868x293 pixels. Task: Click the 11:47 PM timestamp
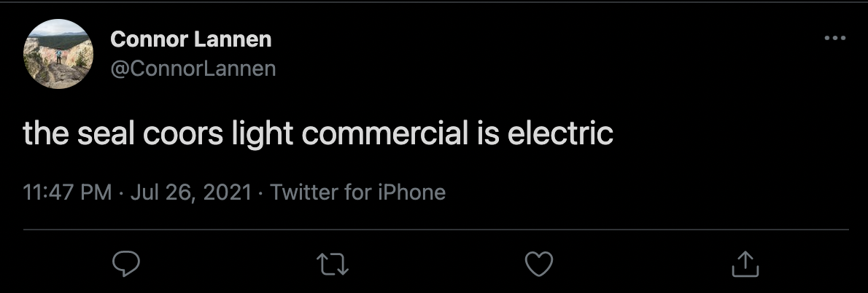[x=67, y=192]
